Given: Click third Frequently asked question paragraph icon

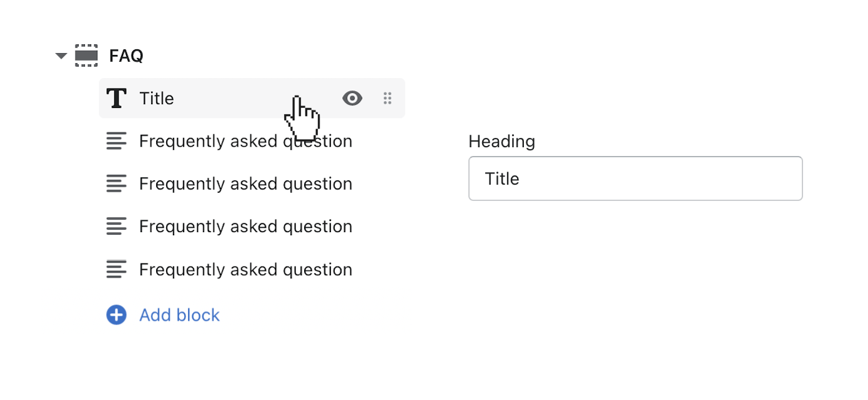Looking at the screenshot, I should (116, 226).
